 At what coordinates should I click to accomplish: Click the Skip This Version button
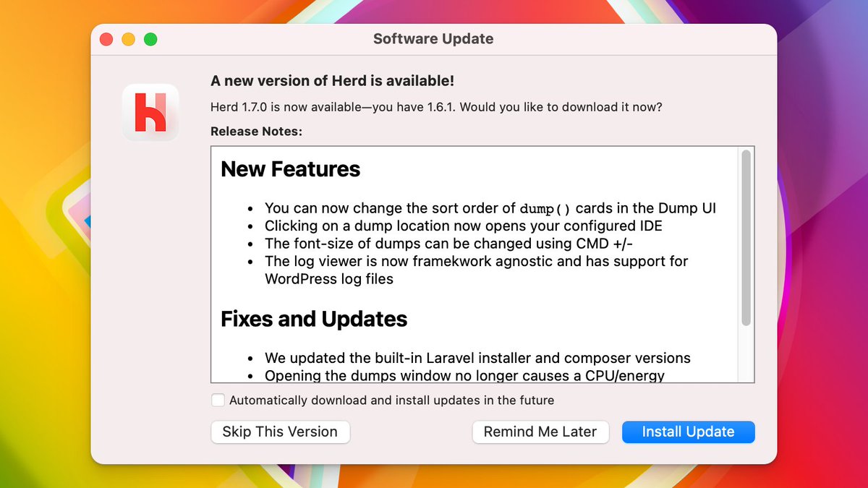click(x=280, y=432)
